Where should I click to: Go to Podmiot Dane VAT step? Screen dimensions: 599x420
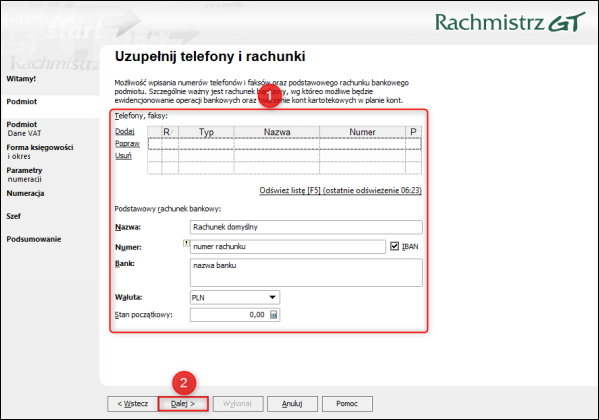24,129
